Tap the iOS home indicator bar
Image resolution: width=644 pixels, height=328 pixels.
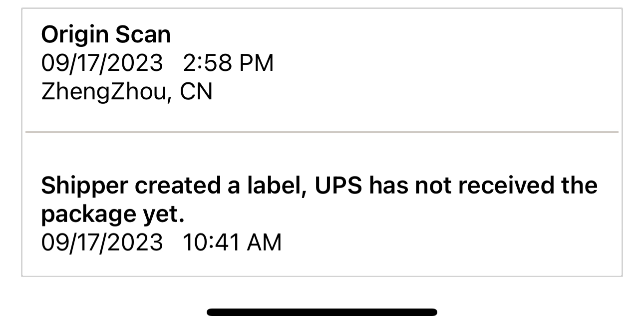tap(322, 312)
